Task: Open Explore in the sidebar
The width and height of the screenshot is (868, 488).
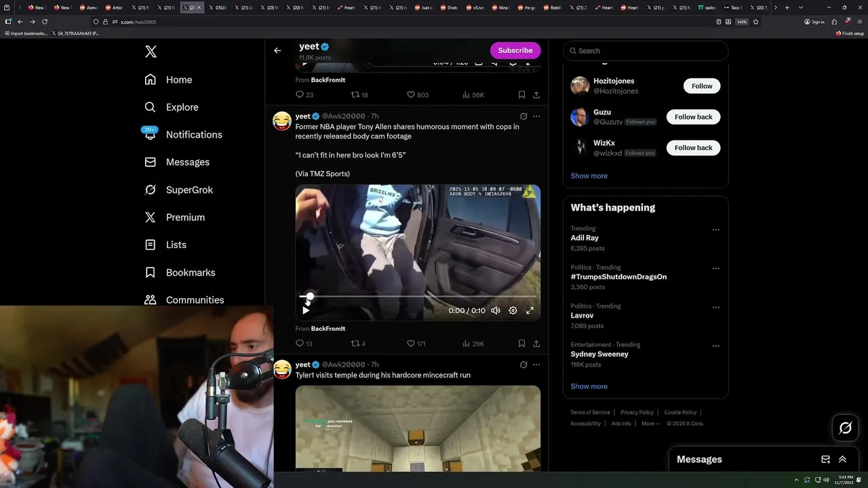Action: [x=172, y=107]
